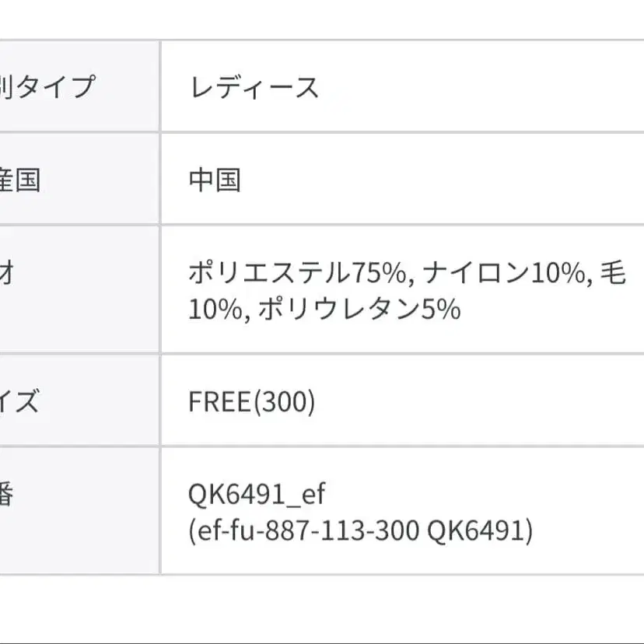
Task: Select the イズ size label cell
Action: [19, 402]
